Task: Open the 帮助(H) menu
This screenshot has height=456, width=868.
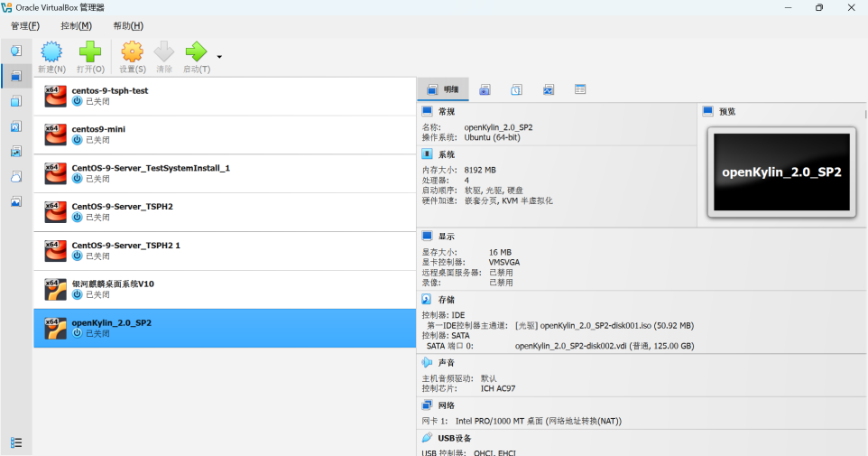Action: pyautogui.click(x=128, y=25)
